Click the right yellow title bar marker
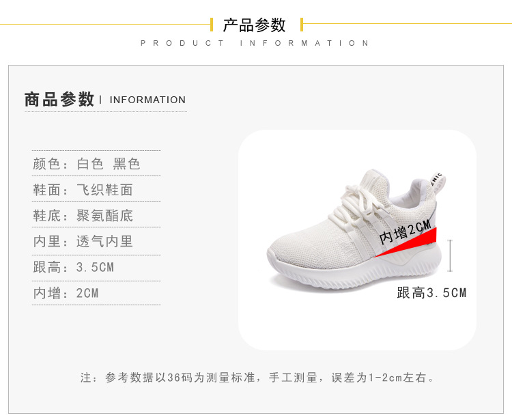This screenshot has width=512, height=420. click(302, 25)
